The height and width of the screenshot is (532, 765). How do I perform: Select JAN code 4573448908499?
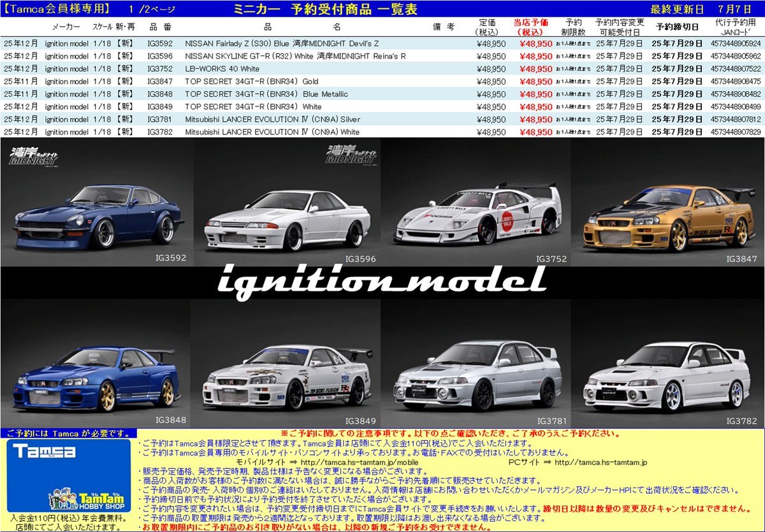(736, 107)
